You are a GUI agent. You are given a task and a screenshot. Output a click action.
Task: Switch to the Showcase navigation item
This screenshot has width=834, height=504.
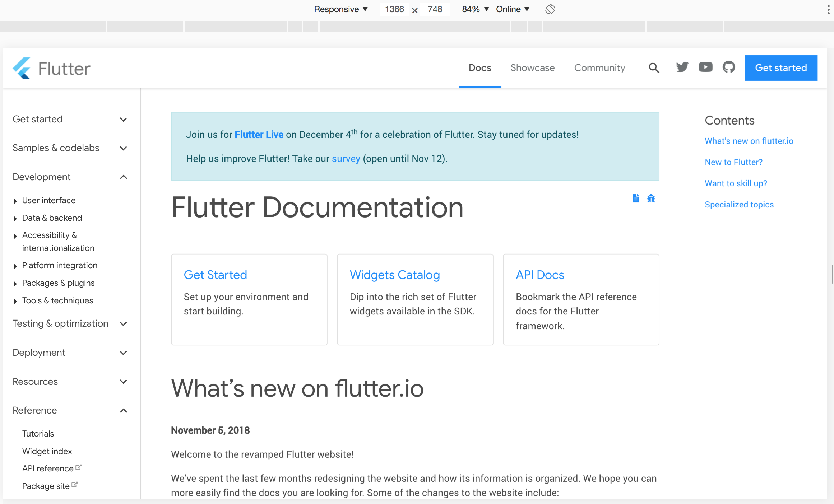(533, 68)
